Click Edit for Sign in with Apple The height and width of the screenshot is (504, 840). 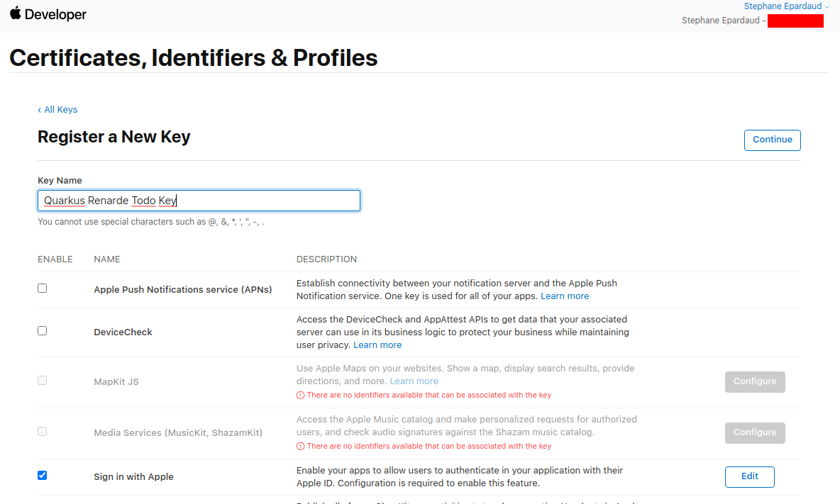coord(749,477)
